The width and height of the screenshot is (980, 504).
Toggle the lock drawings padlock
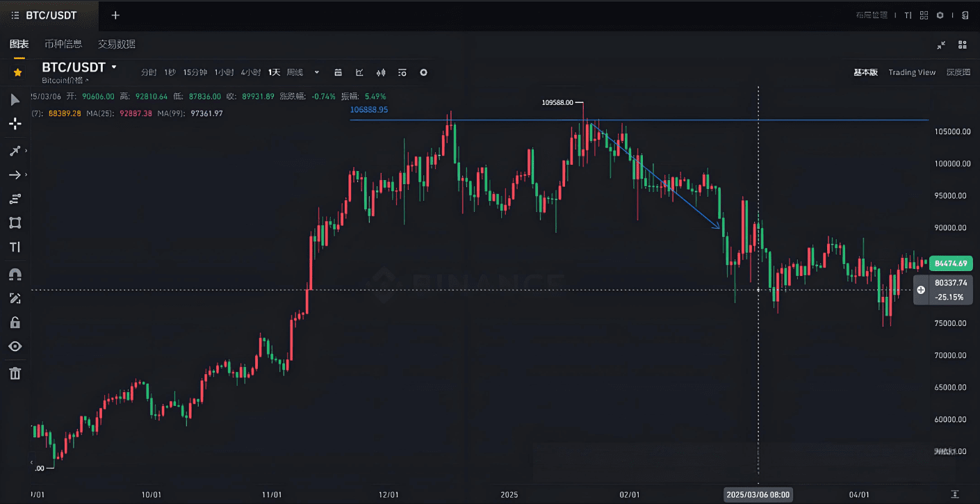(15, 323)
